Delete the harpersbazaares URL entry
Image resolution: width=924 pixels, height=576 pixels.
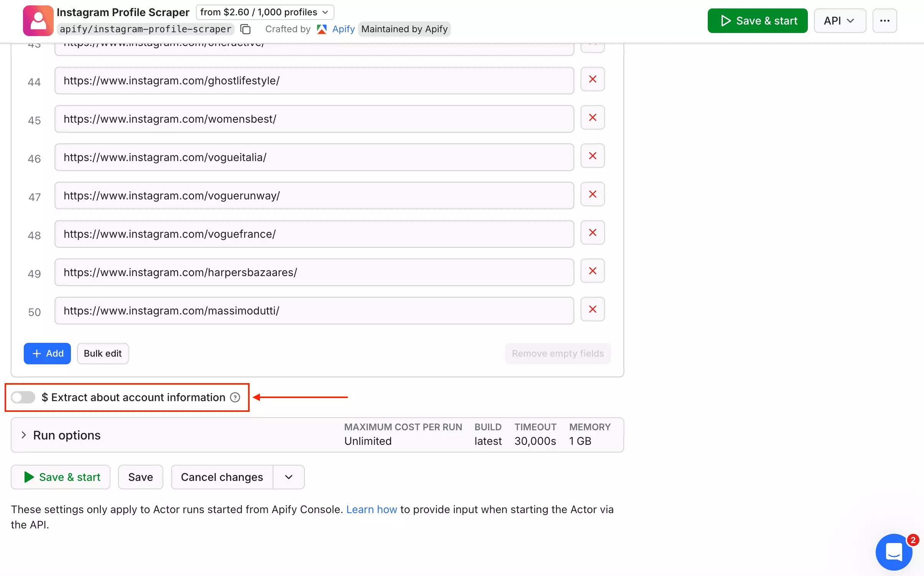pyautogui.click(x=592, y=271)
